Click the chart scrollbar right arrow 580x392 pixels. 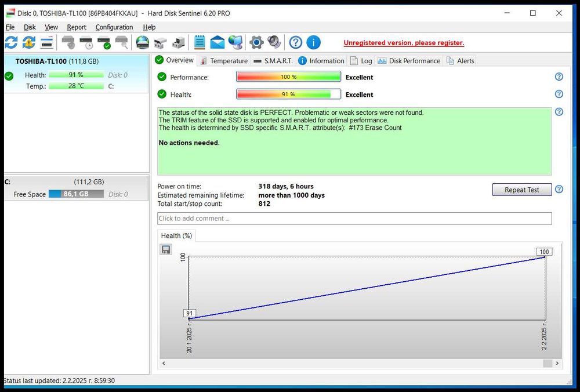pyautogui.click(x=557, y=363)
